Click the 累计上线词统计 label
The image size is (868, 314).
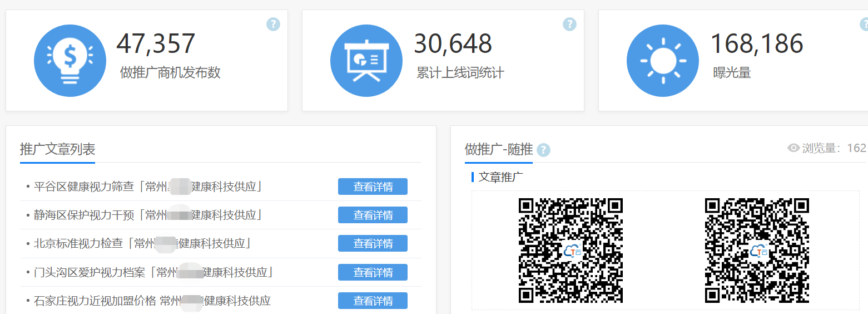pos(460,73)
